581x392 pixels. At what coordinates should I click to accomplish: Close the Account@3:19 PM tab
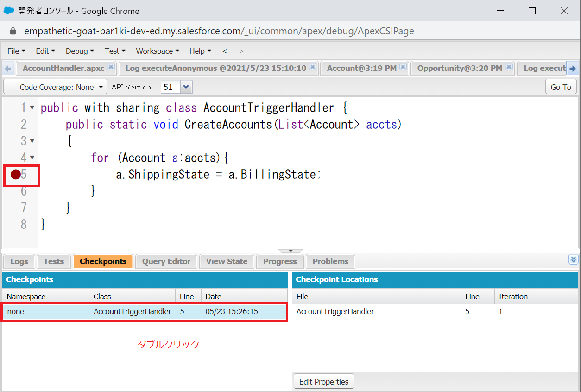click(x=403, y=67)
